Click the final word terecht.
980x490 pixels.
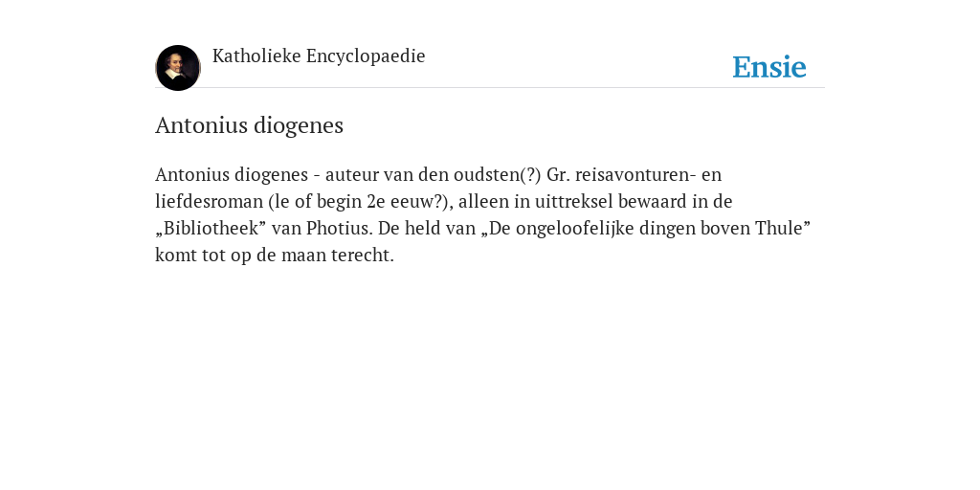point(363,255)
